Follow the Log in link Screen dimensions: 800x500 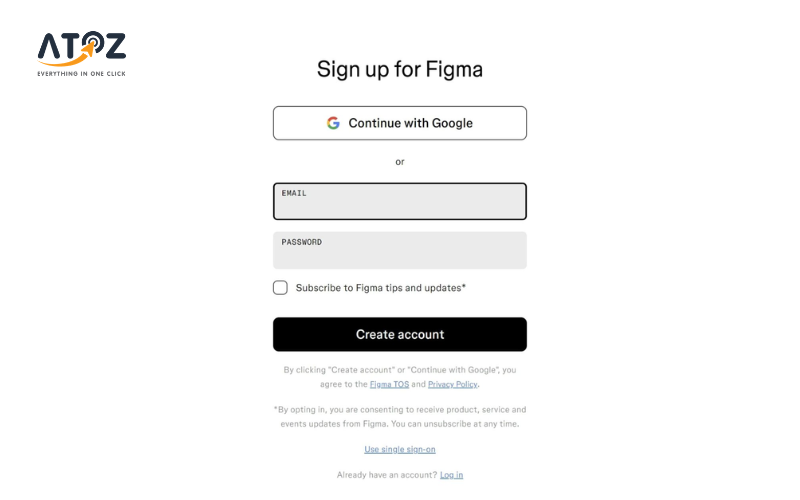(x=451, y=474)
